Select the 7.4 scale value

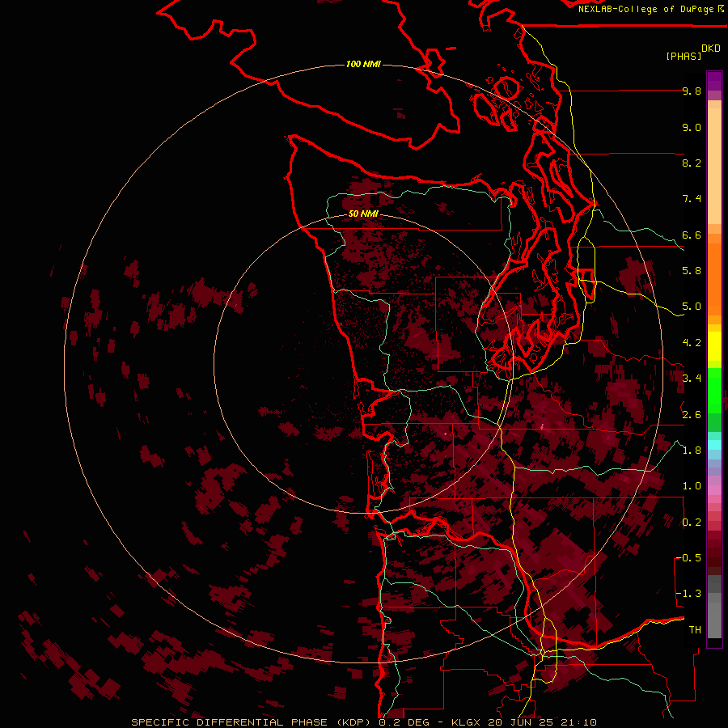[x=692, y=199]
